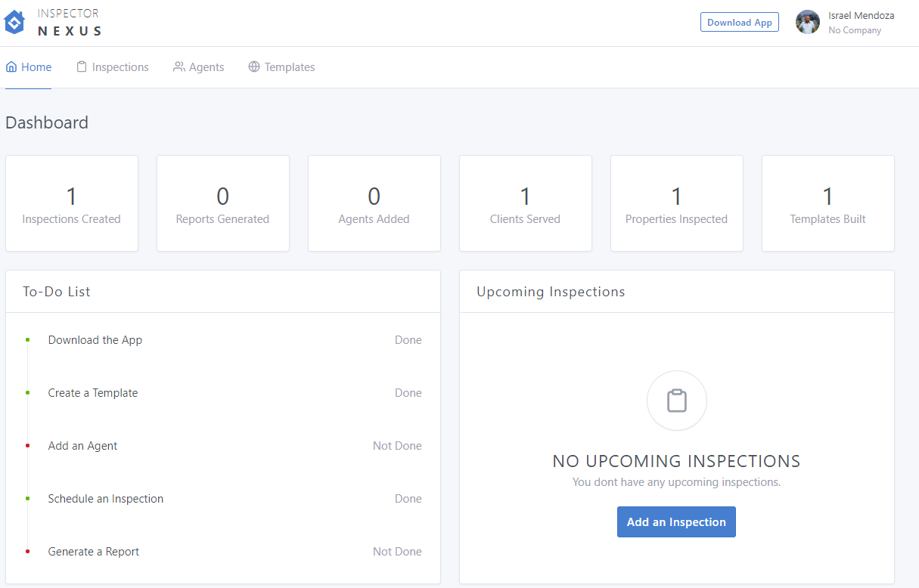This screenshot has height=588, width=919.
Task: Select the Properties Inspected card
Action: pos(676,203)
